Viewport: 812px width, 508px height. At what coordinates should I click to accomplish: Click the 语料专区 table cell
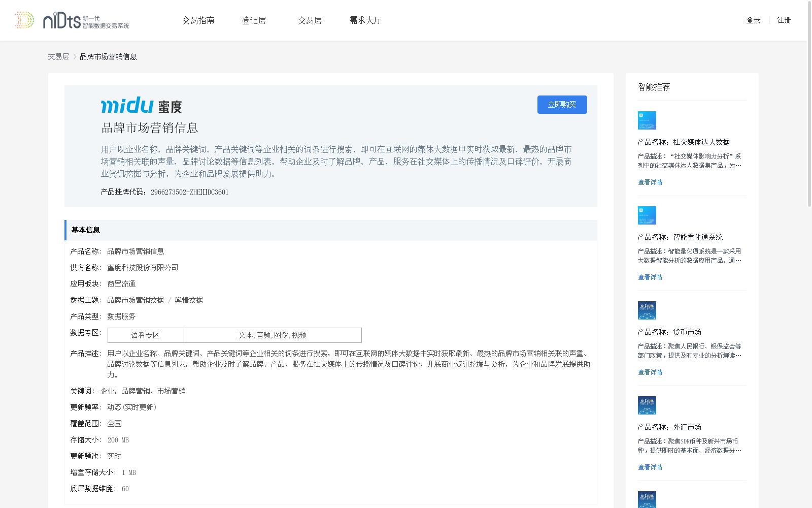146,335
